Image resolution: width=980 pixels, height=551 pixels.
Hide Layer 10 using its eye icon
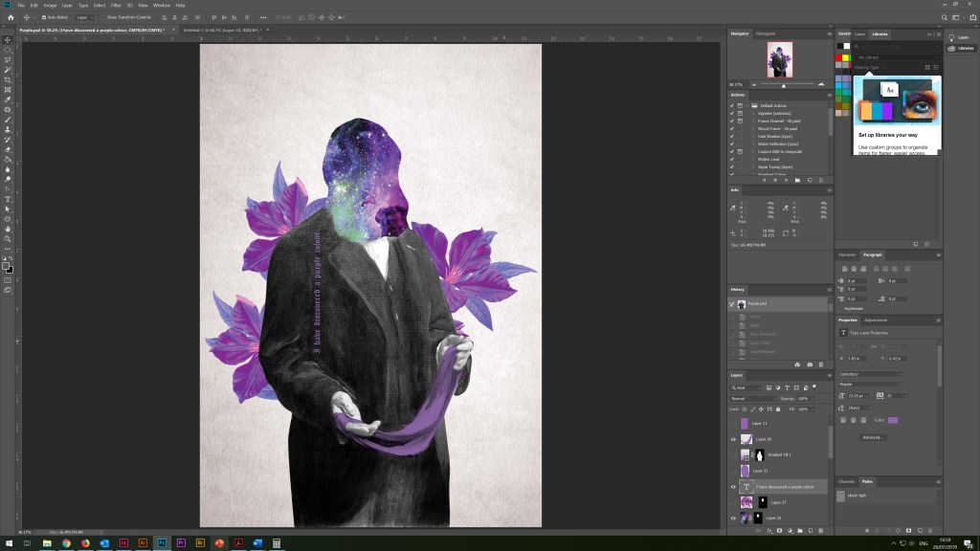[x=734, y=439]
